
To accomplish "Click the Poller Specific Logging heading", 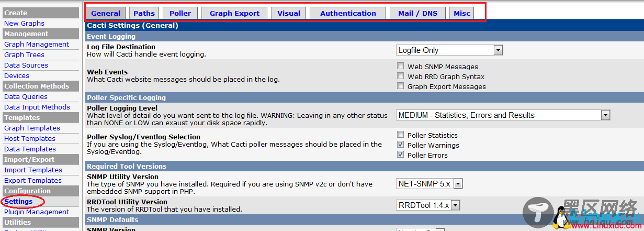I will [x=126, y=97].
